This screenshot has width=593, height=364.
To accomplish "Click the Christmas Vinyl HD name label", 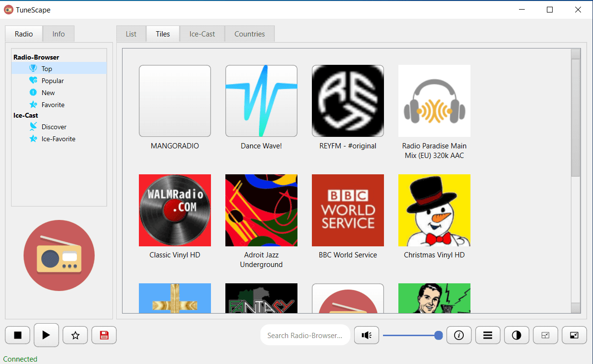I will coord(434,255).
